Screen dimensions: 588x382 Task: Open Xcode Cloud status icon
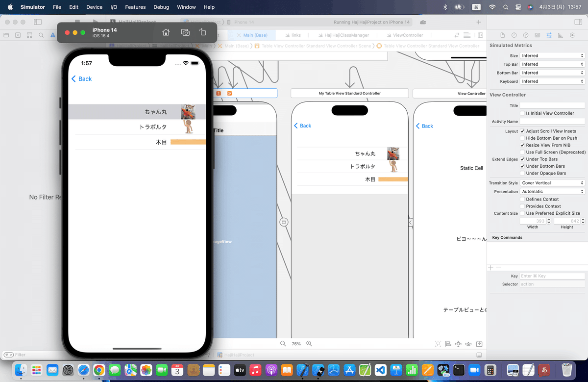click(x=423, y=22)
